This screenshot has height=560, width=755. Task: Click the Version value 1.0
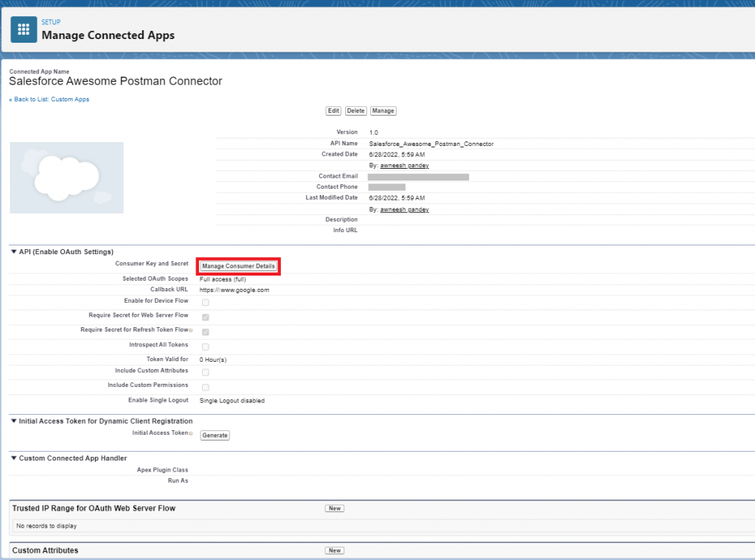tap(374, 133)
